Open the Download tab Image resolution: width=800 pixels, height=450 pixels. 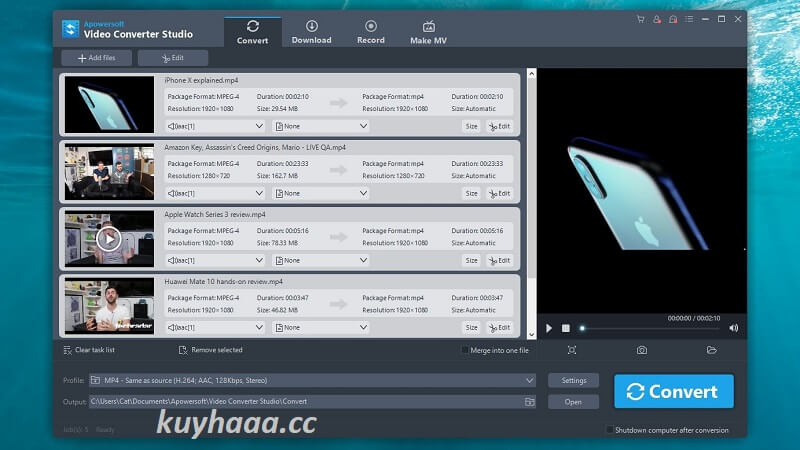coord(311,32)
